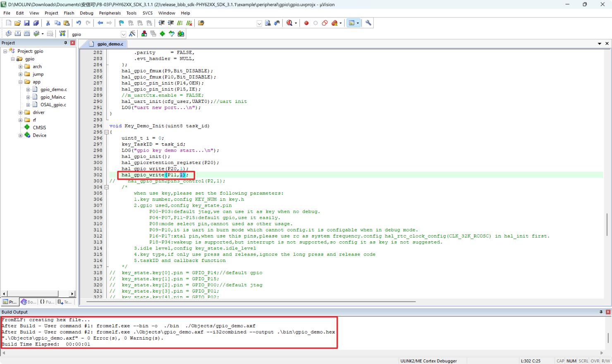612x364 pixels.
Task: Open a file with the Open folder icon
Action: (x=17, y=23)
